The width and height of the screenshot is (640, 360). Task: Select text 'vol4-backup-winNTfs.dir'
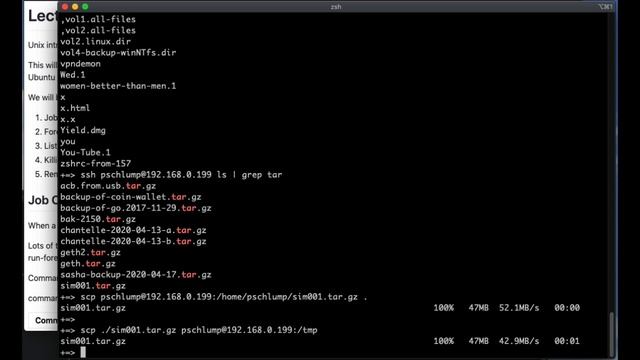point(118,52)
